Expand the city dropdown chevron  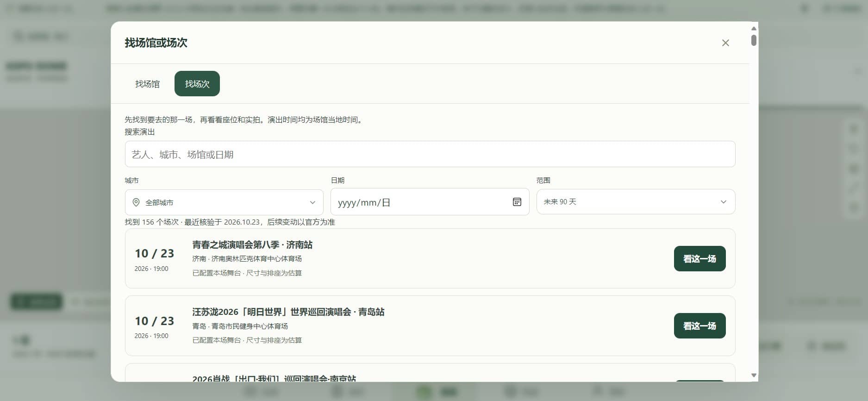pos(312,202)
